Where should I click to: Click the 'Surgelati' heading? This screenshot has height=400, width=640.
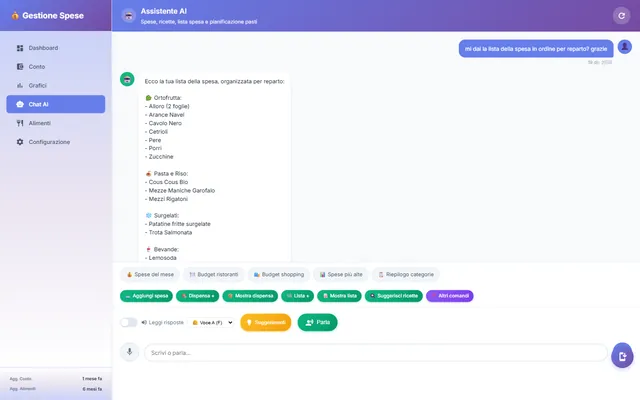[162, 216]
